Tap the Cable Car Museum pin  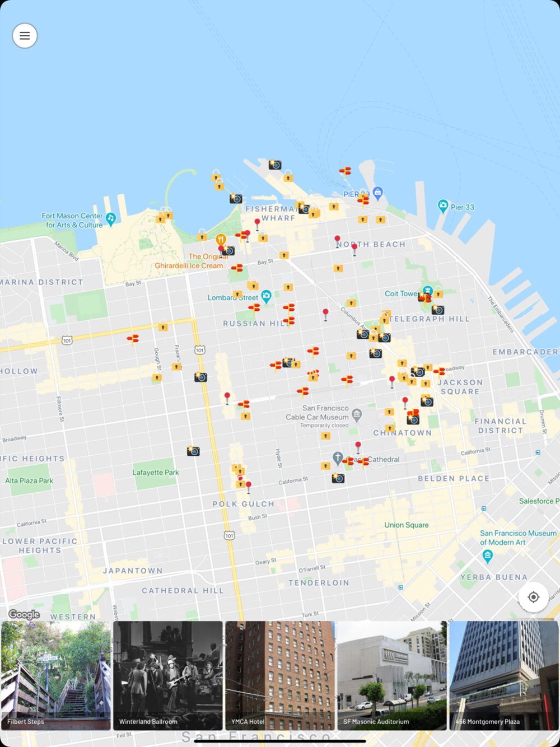[x=357, y=415]
